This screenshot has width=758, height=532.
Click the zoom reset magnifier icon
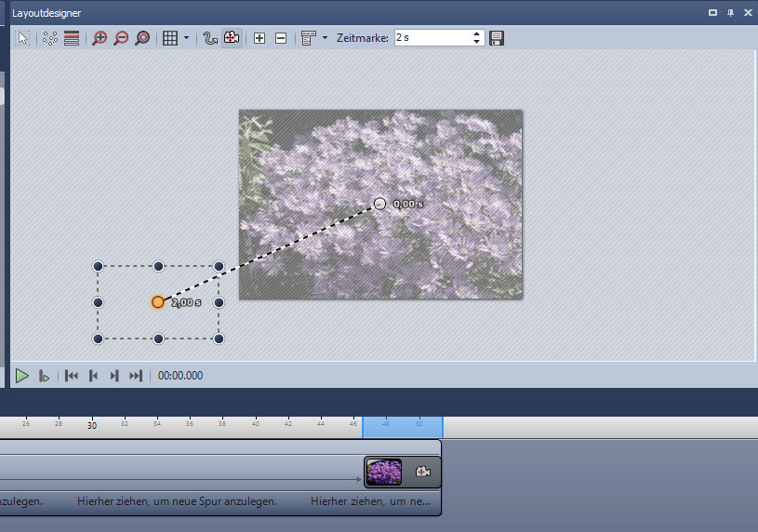click(142, 38)
